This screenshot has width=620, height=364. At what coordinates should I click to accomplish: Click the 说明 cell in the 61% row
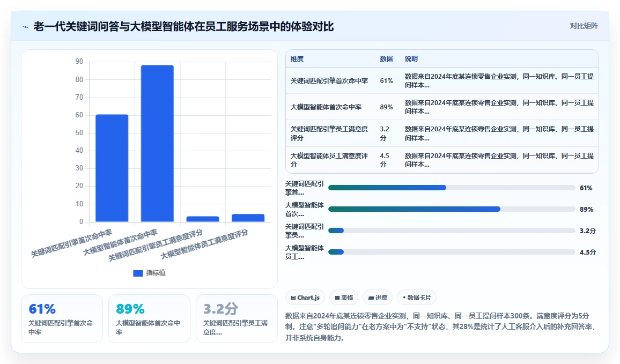coord(499,80)
